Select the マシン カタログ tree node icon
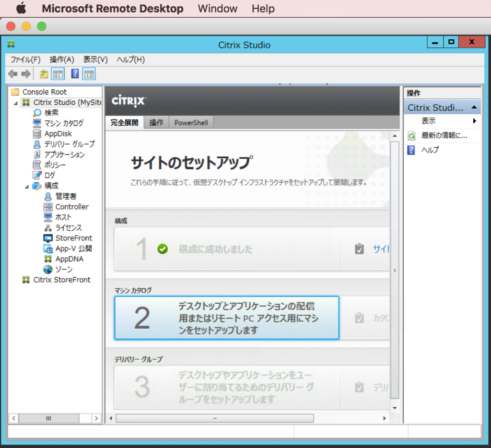The height and width of the screenshot is (448, 491). 37,123
